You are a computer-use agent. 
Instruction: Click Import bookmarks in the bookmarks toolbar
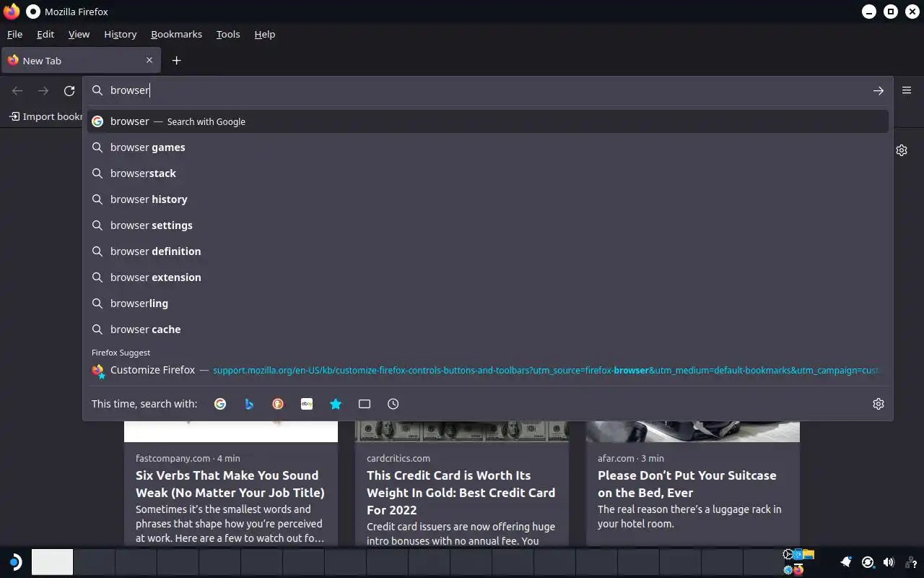coord(45,116)
